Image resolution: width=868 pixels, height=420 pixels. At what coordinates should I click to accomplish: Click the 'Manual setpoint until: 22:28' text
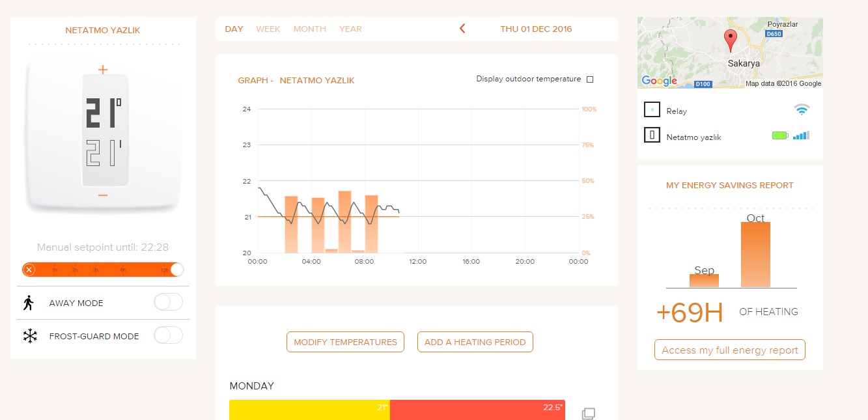[103, 247]
